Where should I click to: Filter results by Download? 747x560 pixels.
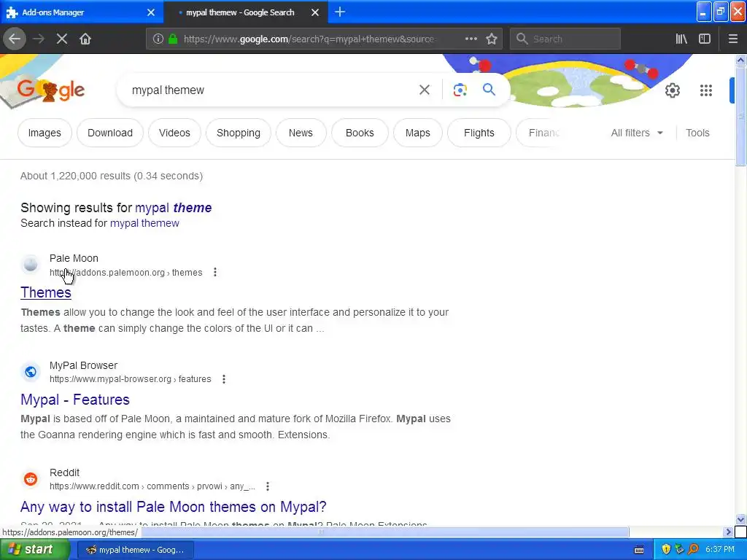click(x=110, y=133)
